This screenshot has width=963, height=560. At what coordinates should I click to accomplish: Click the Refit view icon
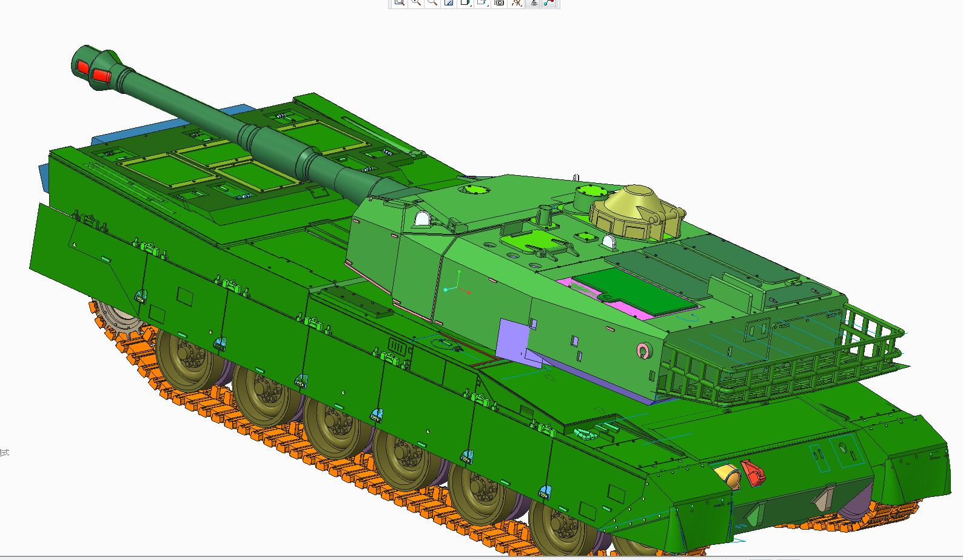click(399, 2)
